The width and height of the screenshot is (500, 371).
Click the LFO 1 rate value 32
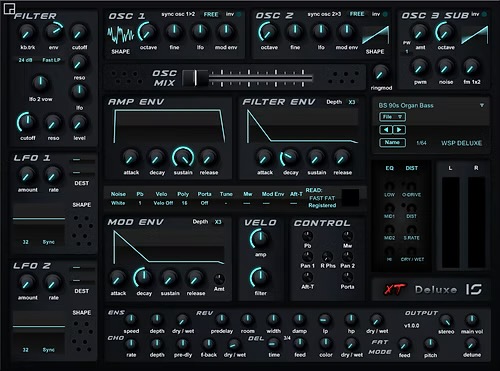pos(26,242)
